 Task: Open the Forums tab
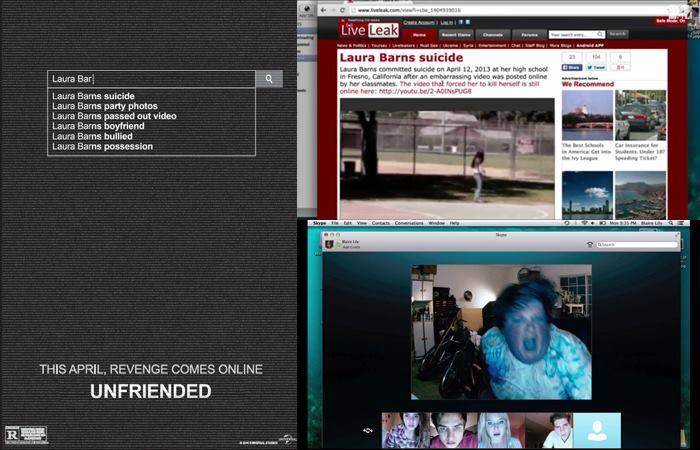point(529,35)
